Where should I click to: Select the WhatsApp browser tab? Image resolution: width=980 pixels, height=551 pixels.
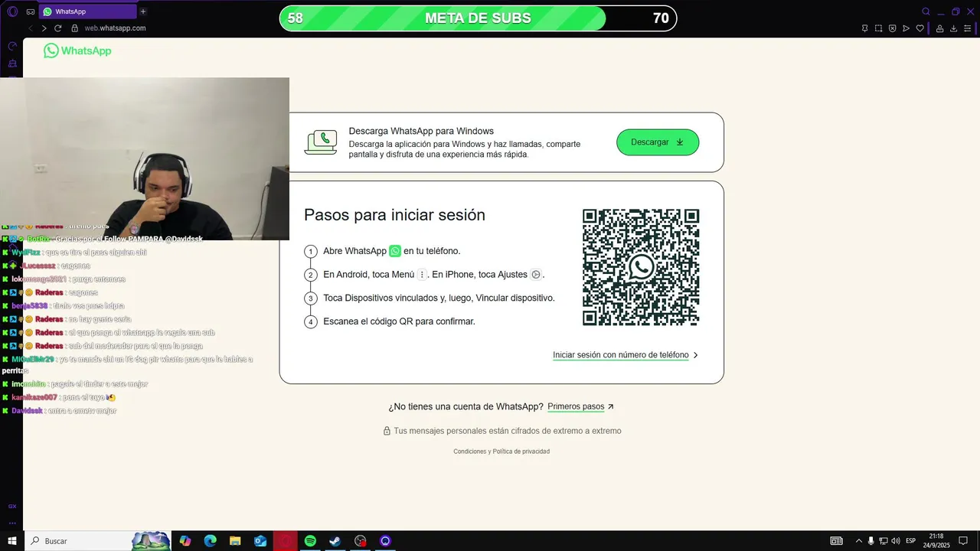87,11
